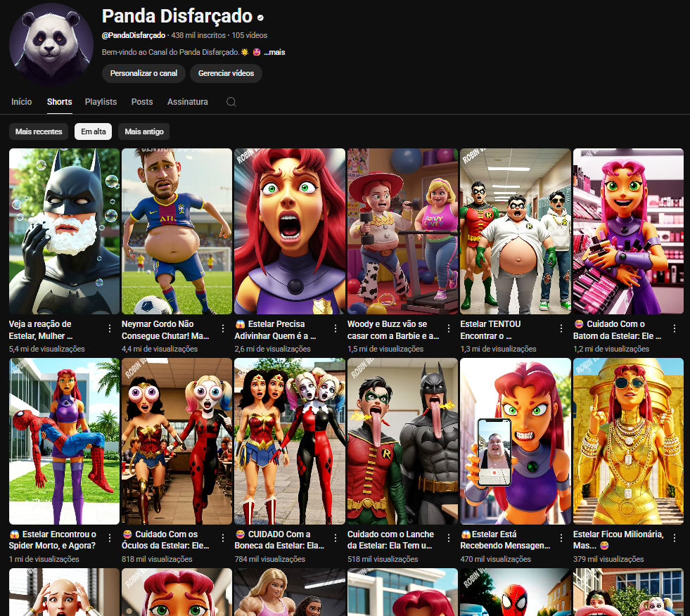Screen dimensions: 690x616
Task: Switch to the Início tab
Action: (22, 102)
